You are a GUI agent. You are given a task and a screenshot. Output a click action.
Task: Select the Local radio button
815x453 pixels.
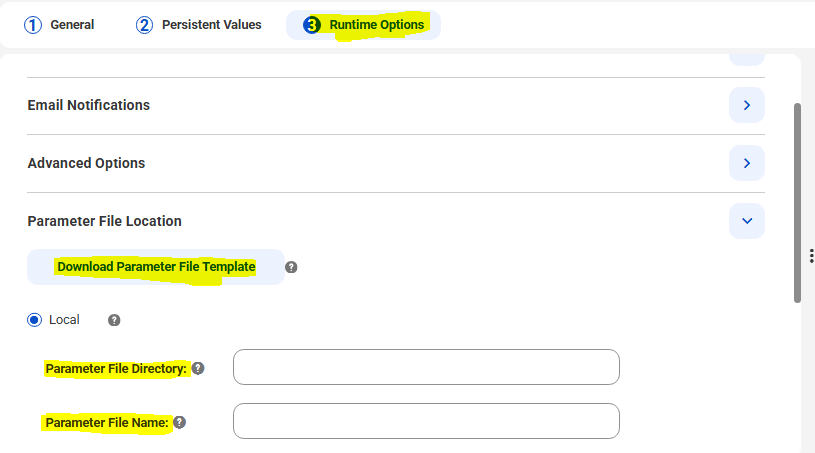point(36,320)
